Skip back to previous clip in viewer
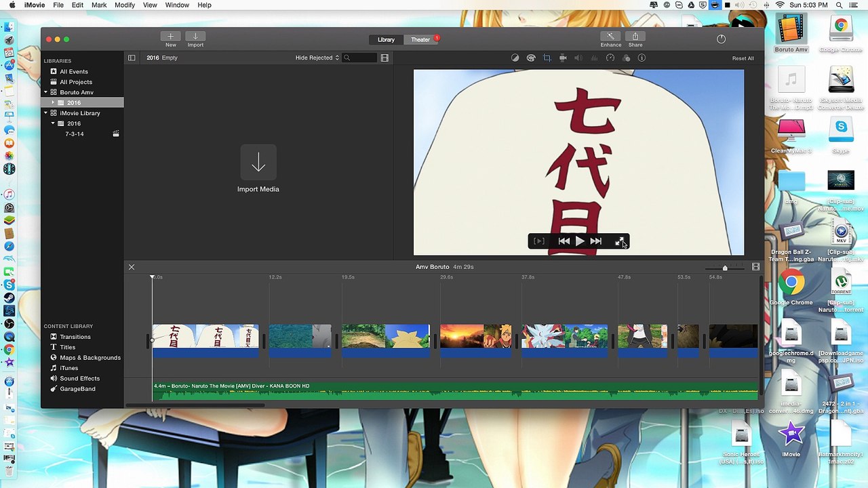The height and width of the screenshot is (488, 868). tap(564, 241)
